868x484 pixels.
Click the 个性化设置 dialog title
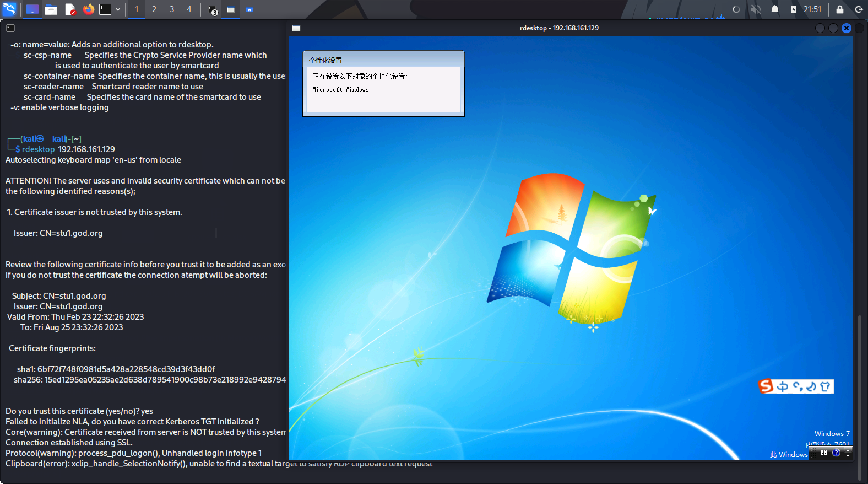325,60
